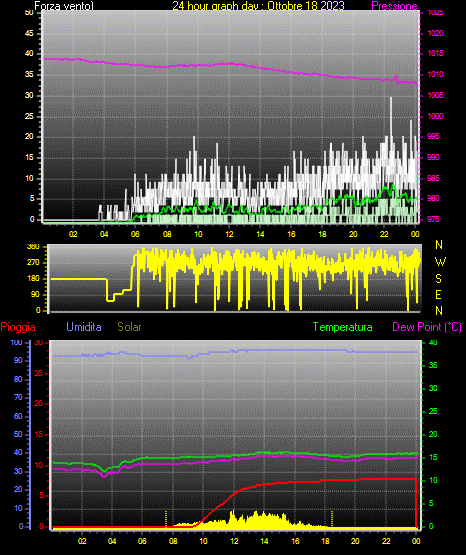Select the 24 hour graph day title
The image size is (466, 555).
pyautogui.click(x=258, y=6)
